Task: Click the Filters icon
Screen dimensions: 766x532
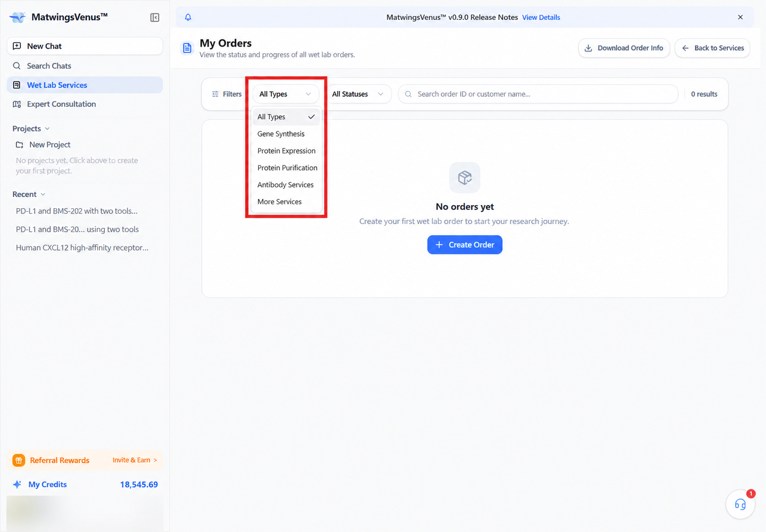Action: 215,94
